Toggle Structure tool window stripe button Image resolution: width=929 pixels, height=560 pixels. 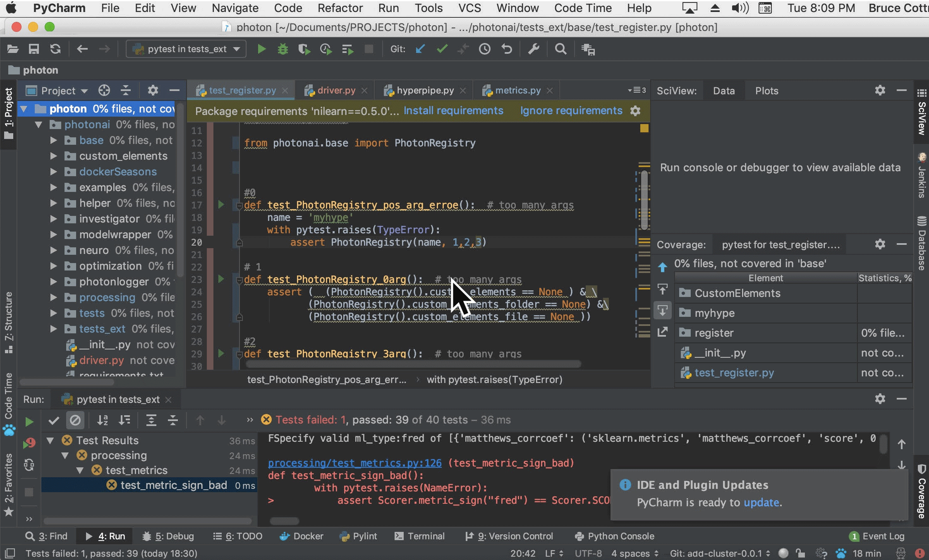click(8, 323)
